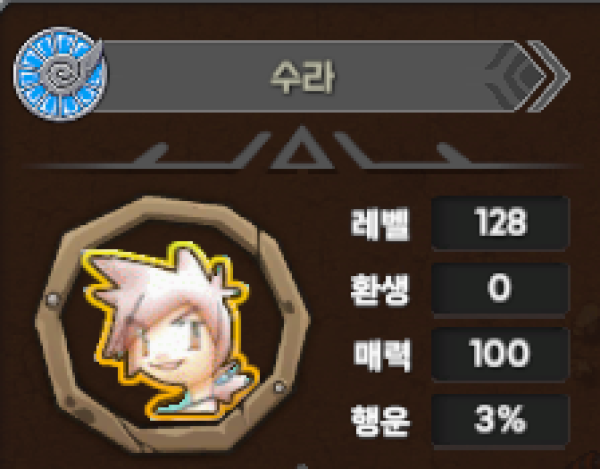Click the 레벨 label

click(x=380, y=223)
